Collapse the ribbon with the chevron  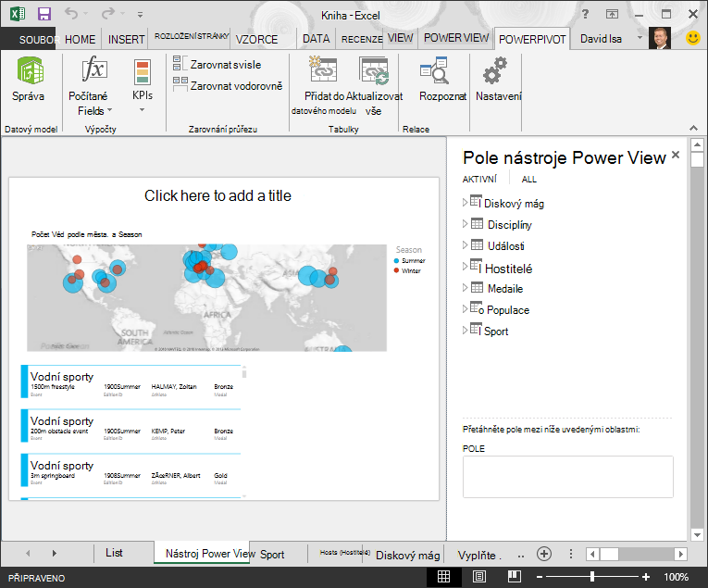[x=693, y=129]
